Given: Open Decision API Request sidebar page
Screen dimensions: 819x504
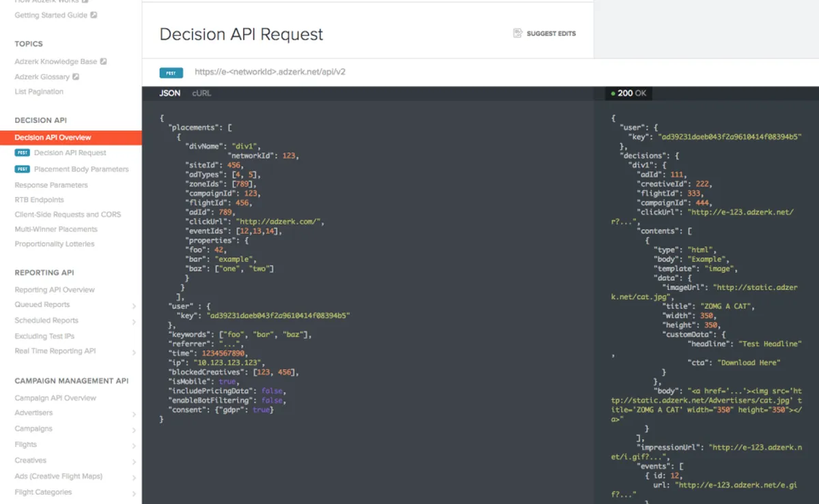Looking at the screenshot, I should 70,153.
